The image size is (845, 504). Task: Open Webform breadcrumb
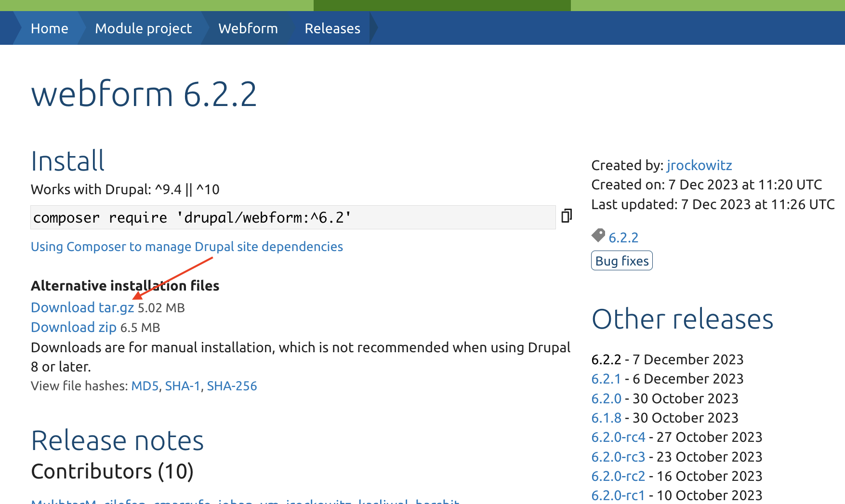point(248,28)
